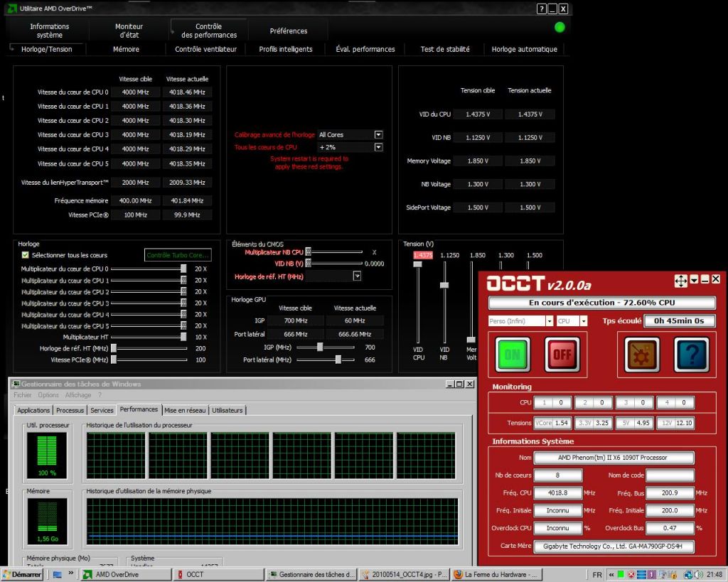
Task: Open Affichage menu in Task Manager
Action: [x=78, y=395]
